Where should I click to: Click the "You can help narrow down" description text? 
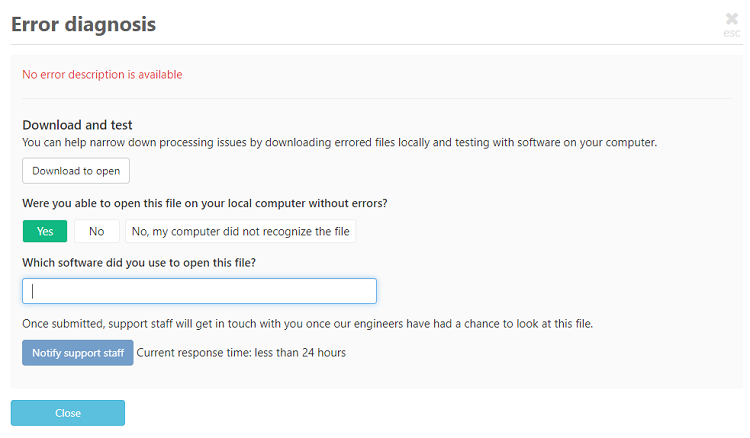339,142
